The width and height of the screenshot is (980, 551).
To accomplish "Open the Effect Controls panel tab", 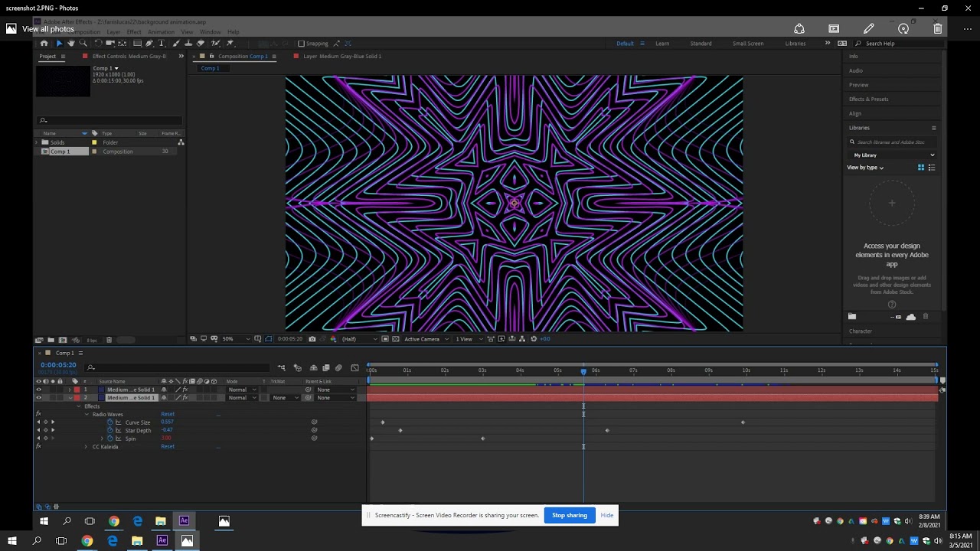I will (129, 57).
